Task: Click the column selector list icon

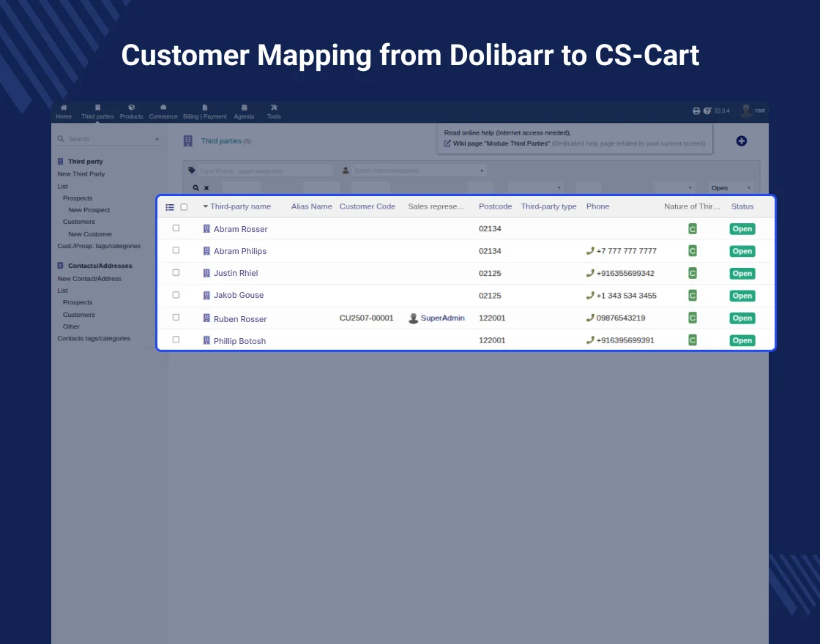Action: [x=170, y=207]
